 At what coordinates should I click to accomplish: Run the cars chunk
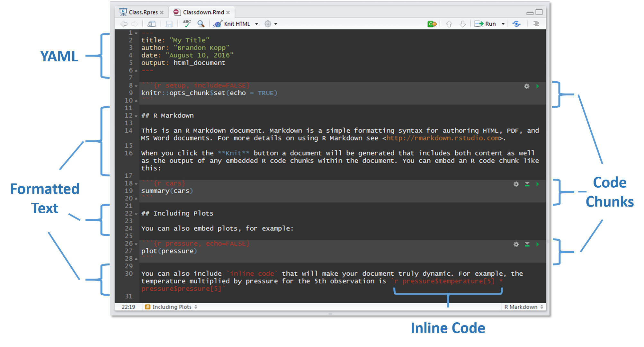click(x=538, y=184)
